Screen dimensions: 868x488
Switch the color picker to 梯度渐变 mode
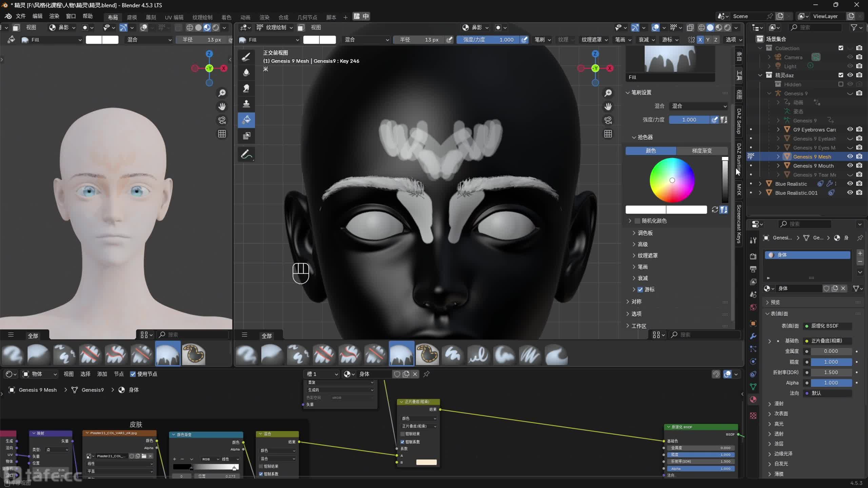pyautogui.click(x=702, y=150)
